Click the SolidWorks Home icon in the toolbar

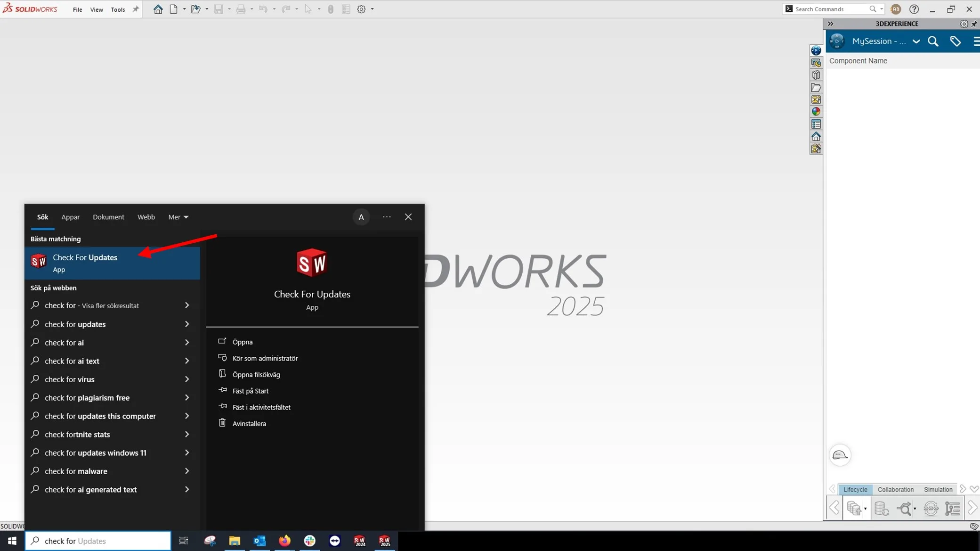[158, 9]
